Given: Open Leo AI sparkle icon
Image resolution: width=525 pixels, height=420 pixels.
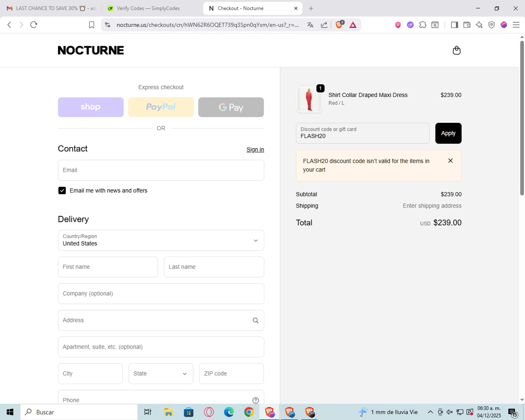Looking at the screenshot, I should point(479,25).
